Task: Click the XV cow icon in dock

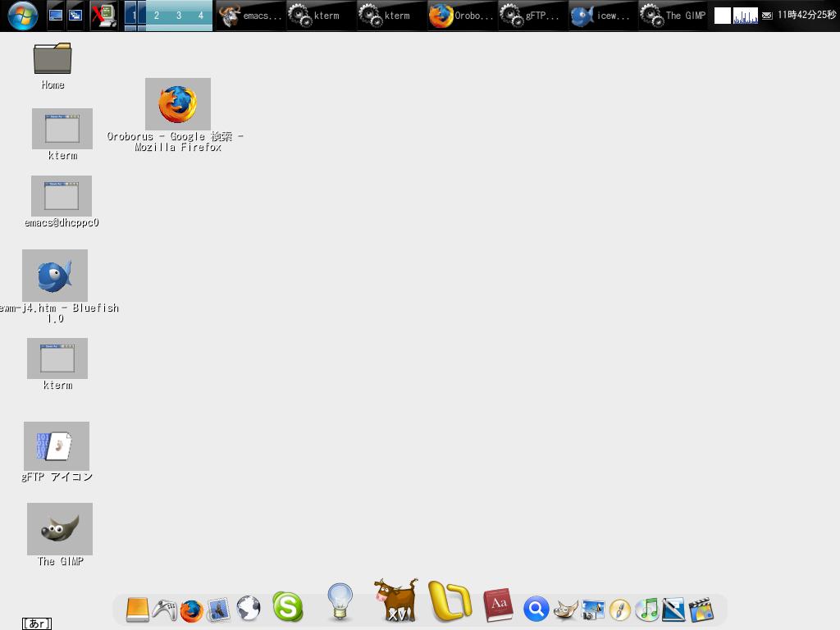Action: coord(395,600)
